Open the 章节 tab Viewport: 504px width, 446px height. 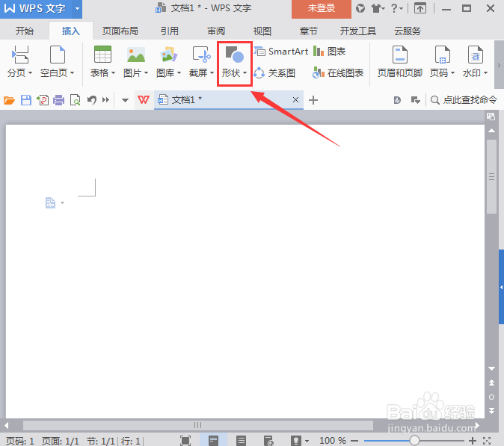pos(309,31)
